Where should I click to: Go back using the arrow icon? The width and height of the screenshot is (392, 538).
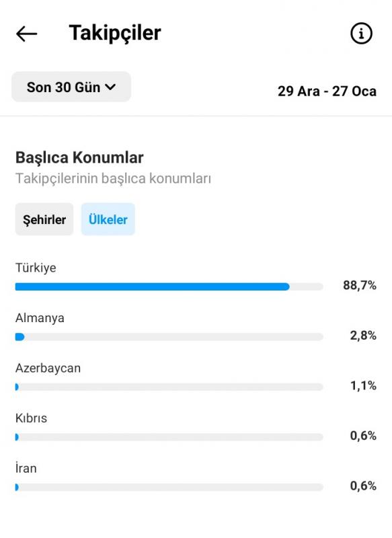pos(26,34)
